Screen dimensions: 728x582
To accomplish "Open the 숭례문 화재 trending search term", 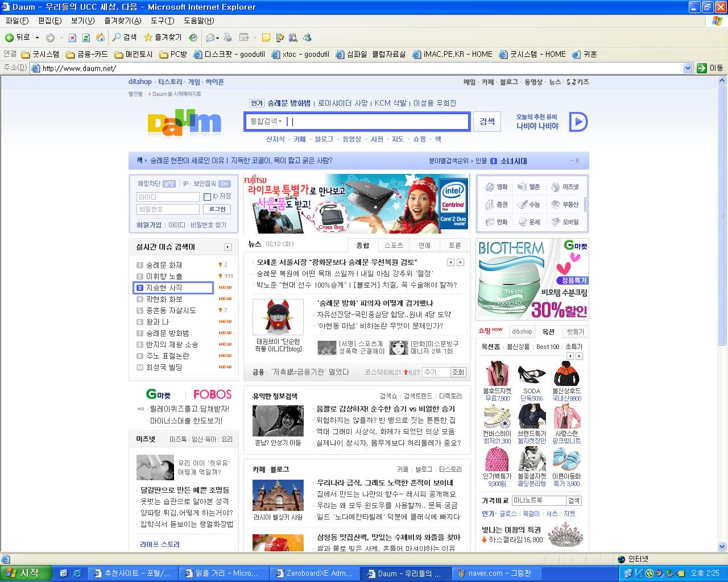I will [164, 265].
